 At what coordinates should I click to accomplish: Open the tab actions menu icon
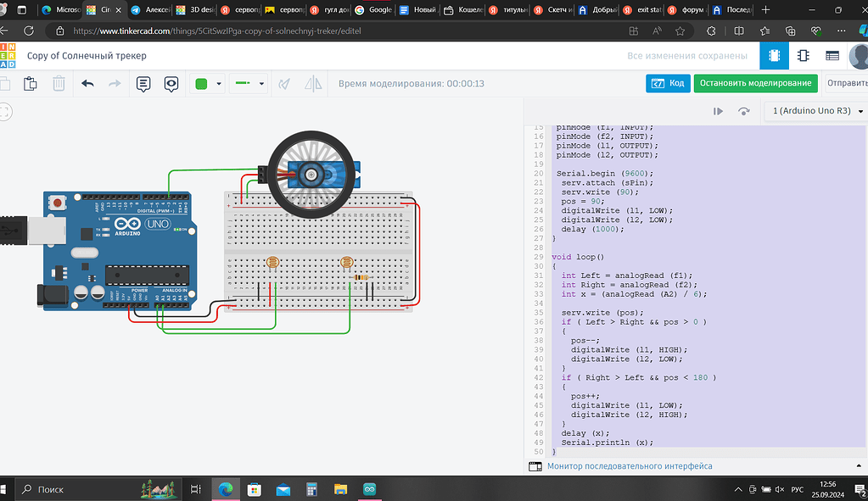[21, 10]
